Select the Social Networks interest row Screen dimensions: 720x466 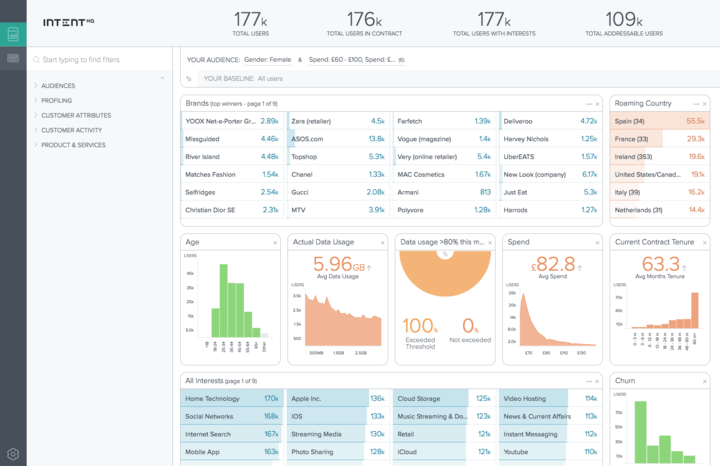click(232, 416)
